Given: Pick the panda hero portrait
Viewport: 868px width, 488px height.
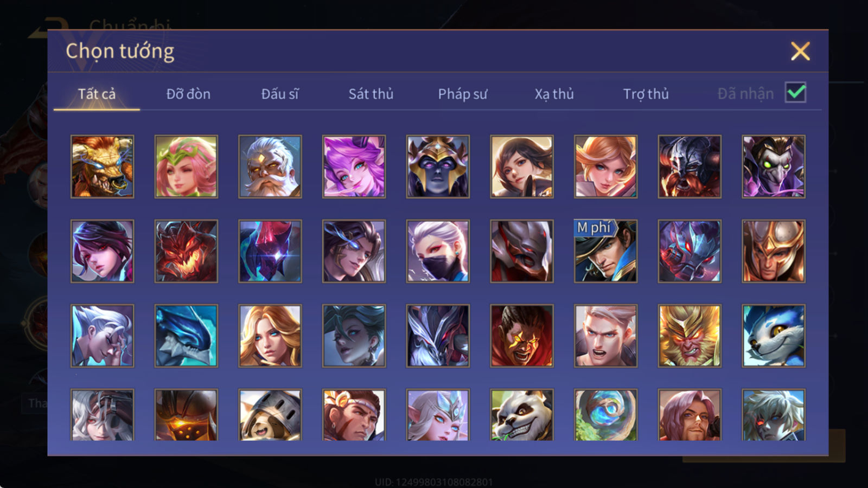Looking at the screenshot, I should click(x=522, y=415).
